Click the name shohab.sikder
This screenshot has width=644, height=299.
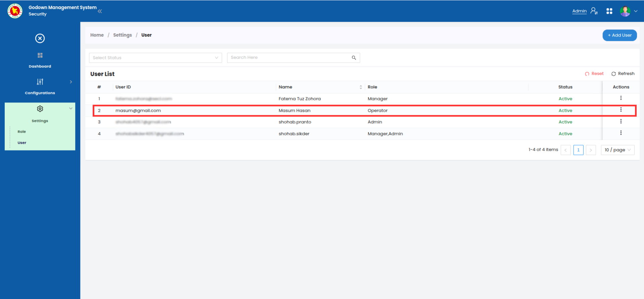coord(294,134)
